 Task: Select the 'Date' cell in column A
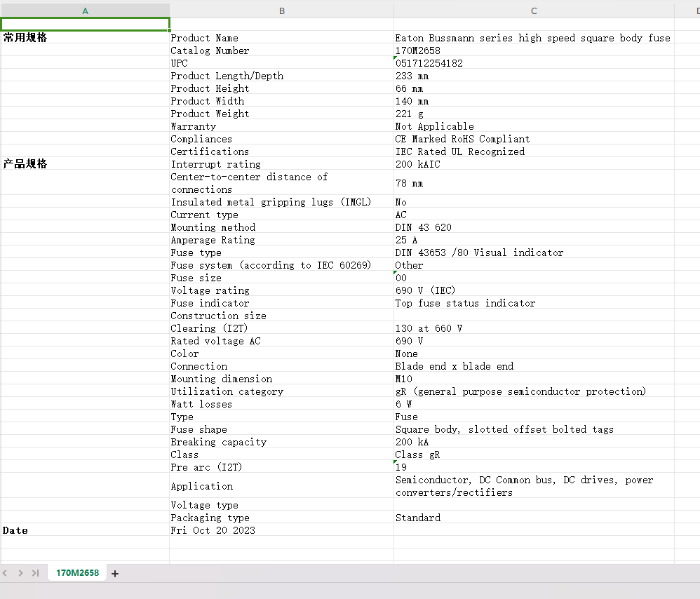tap(86, 530)
